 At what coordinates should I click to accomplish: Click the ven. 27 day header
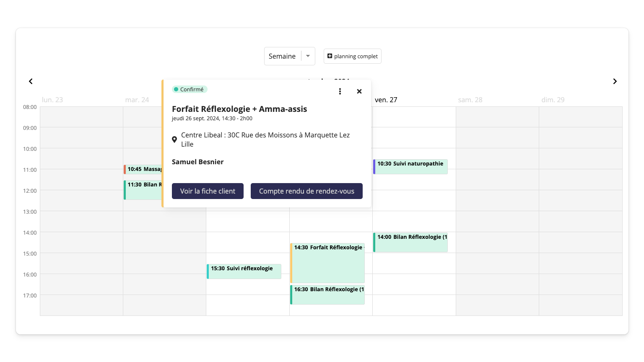386,100
